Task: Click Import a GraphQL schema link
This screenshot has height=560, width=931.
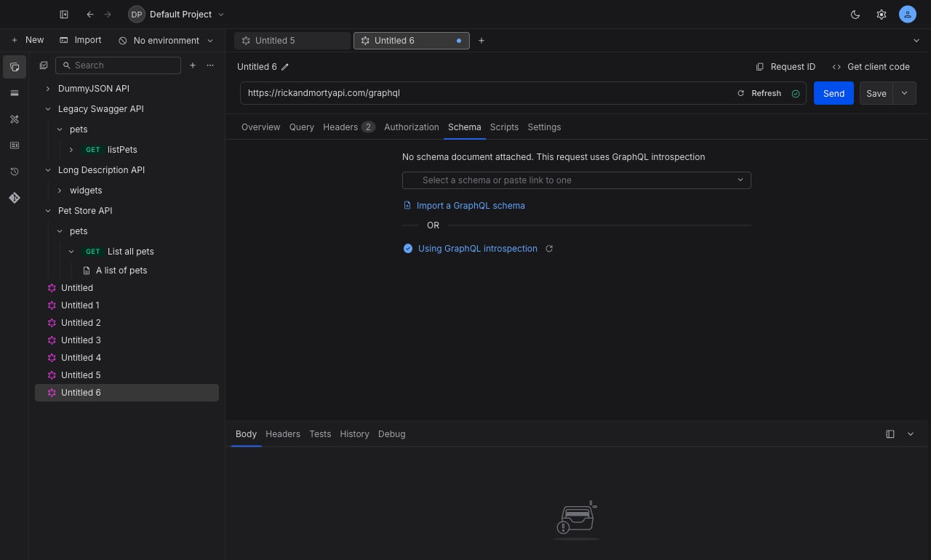Action: [464, 206]
